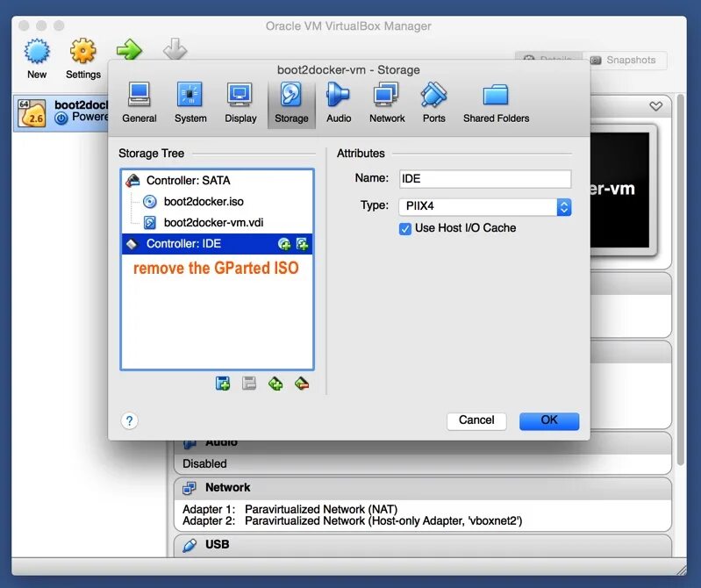Viewport: 701px width, 588px height.
Task: Open the Audio settings tab
Action: (x=339, y=103)
